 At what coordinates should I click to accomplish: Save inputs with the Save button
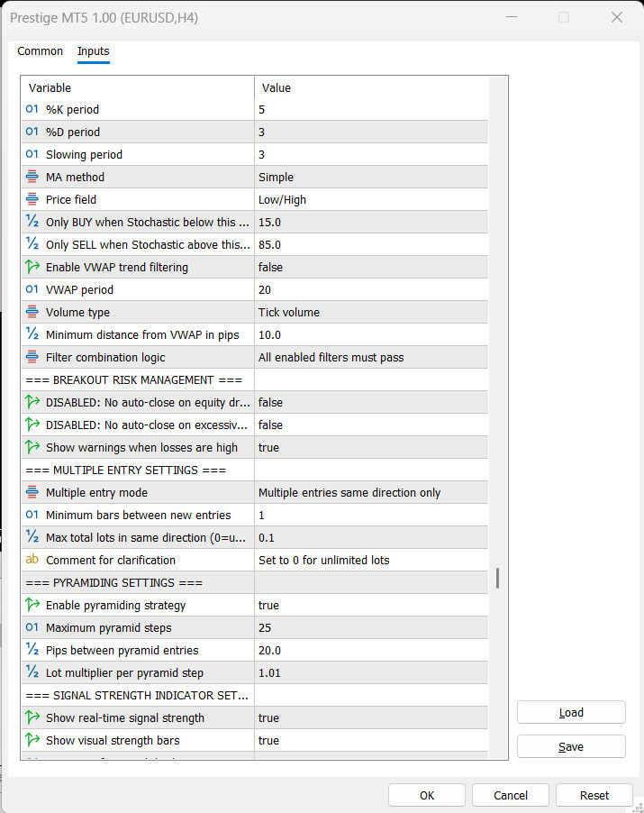pyautogui.click(x=571, y=746)
